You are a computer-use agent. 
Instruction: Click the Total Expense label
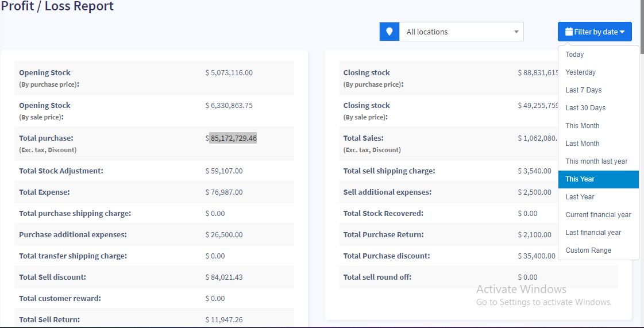point(44,192)
